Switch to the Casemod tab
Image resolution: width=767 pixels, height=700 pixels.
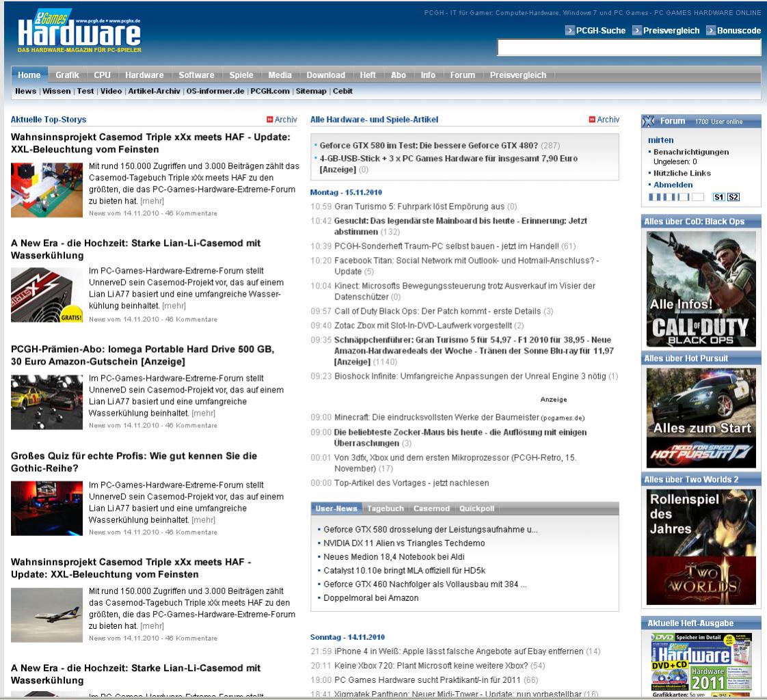coord(431,508)
